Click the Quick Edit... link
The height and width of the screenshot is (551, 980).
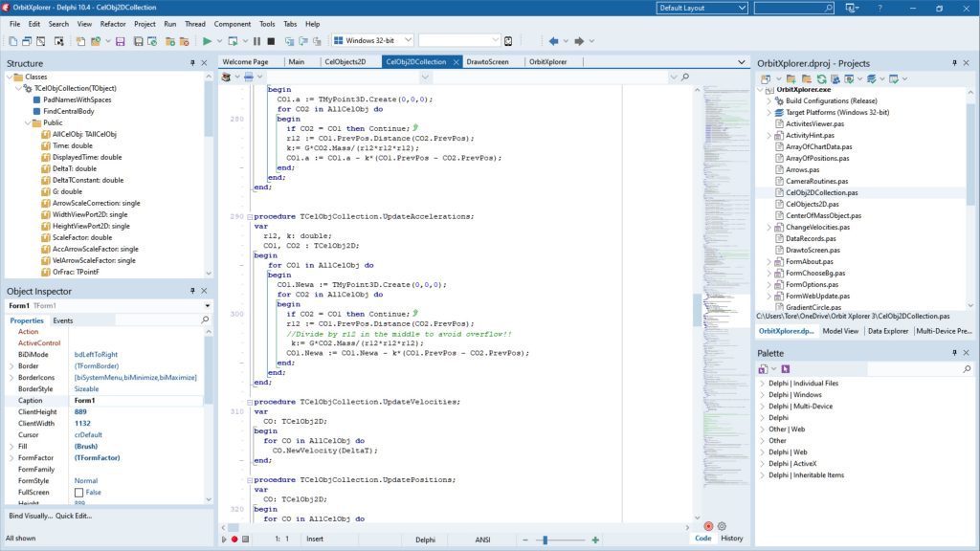[x=74, y=516]
